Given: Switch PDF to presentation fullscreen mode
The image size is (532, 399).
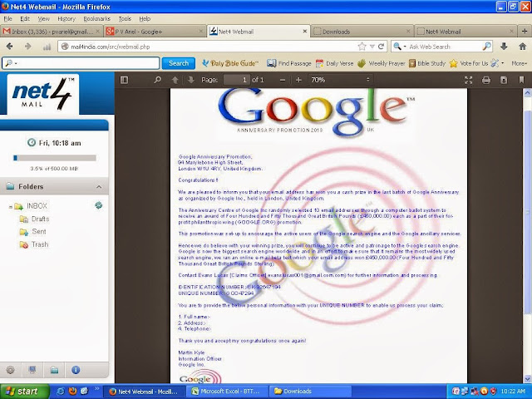Looking at the screenshot, I should (469, 80).
